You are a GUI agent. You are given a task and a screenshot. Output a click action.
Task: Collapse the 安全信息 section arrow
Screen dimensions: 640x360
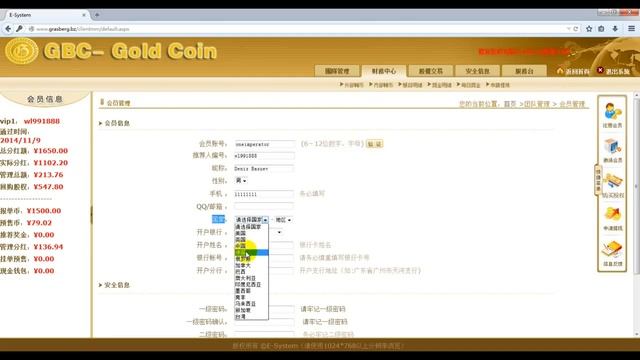(100, 285)
